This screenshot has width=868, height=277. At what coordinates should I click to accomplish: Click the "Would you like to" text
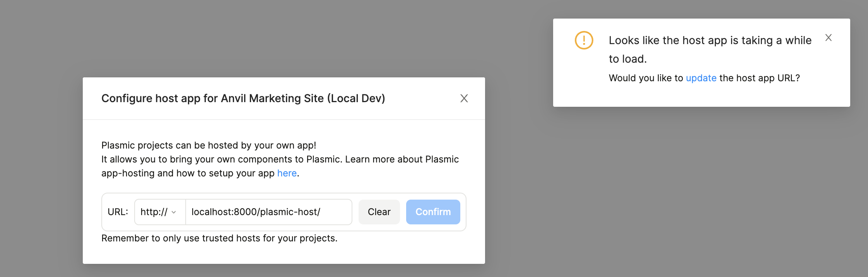coord(646,78)
